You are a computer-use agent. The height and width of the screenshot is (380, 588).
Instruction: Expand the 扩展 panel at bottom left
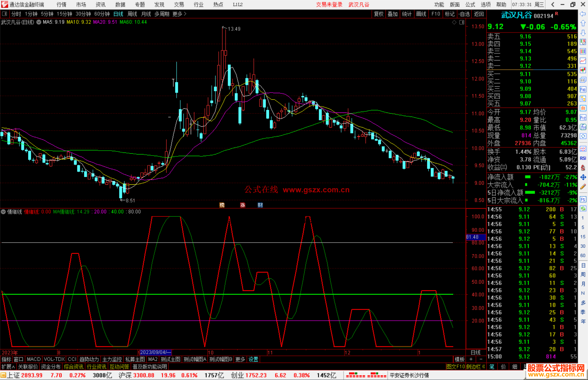coord(8,367)
